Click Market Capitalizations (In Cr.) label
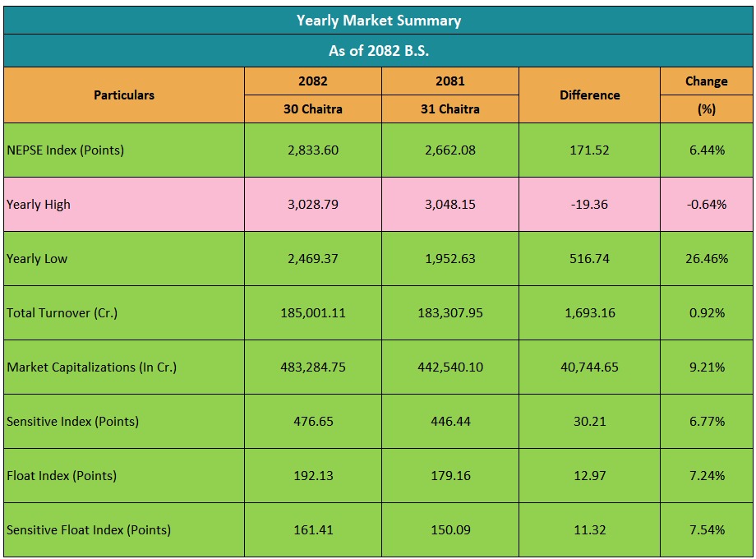The image size is (756, 559). 92,367
